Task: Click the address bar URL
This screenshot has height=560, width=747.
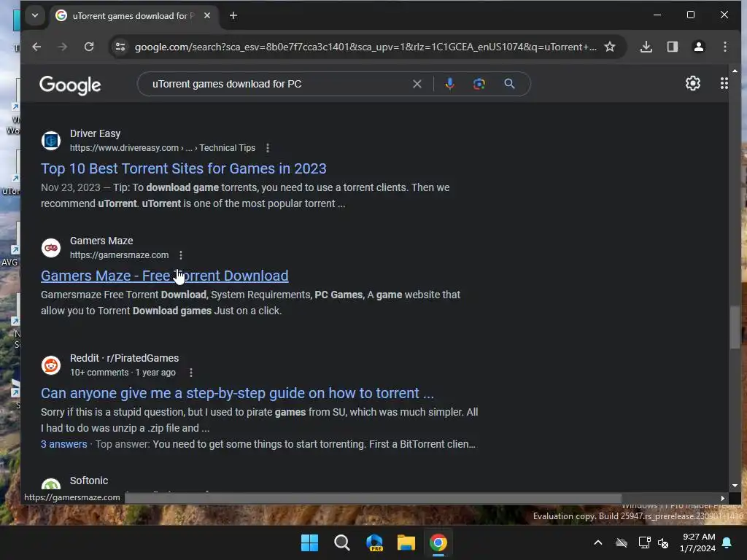Action: [x=365, y=47]
